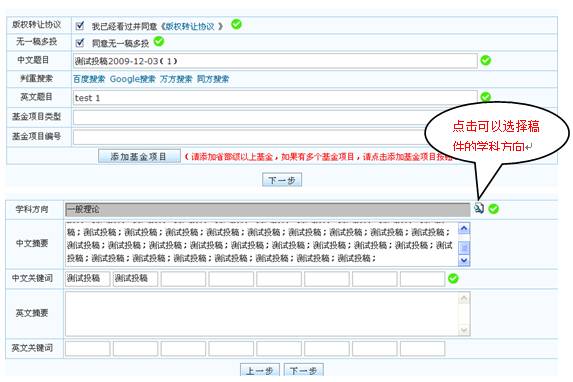Click inside the 中文摘要 text area

[x=262, y=244]
